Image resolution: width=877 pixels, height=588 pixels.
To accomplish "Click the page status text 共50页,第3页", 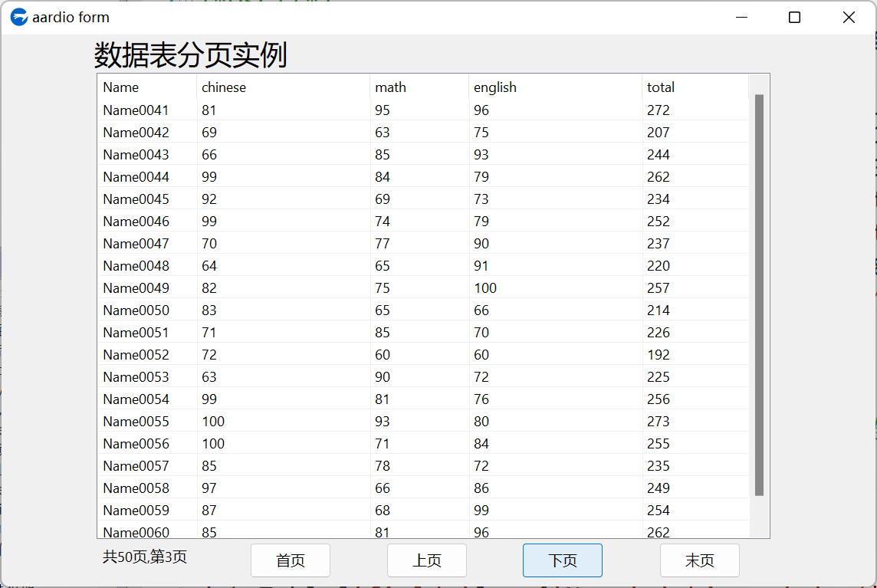I will coord(145,557).
